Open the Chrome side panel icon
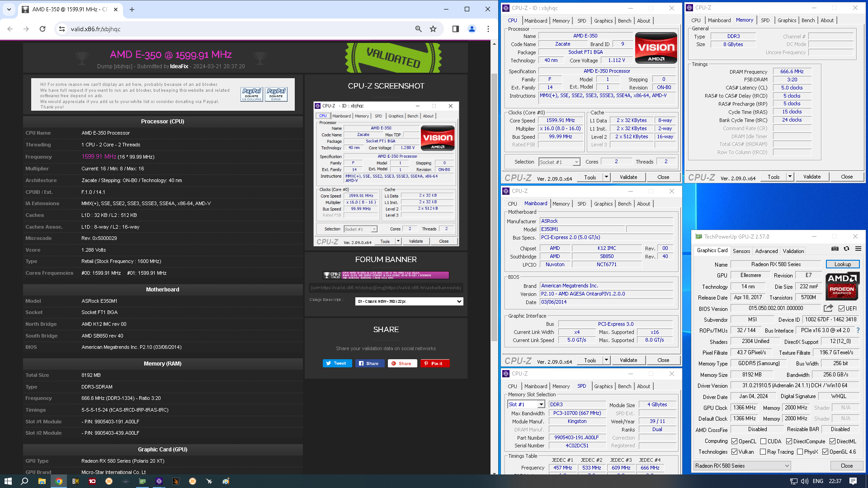This screenshot has width=868, height=488. (456, 29)
